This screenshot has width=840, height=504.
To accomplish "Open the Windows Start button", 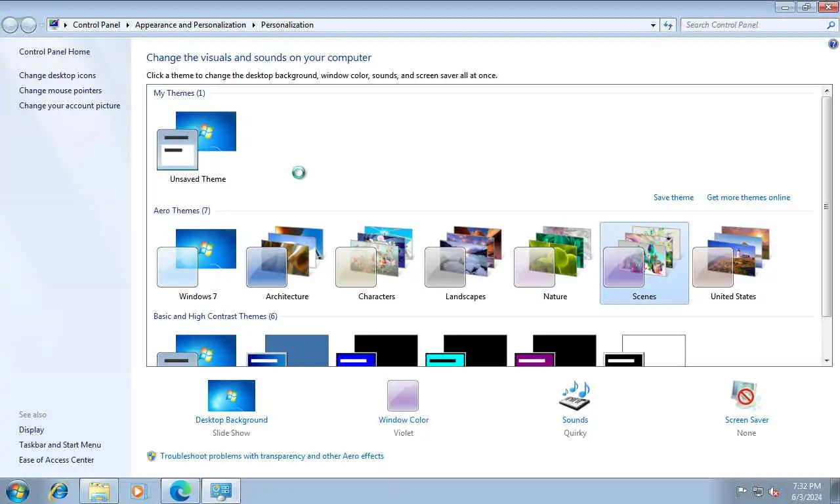I will pos(17,491).
